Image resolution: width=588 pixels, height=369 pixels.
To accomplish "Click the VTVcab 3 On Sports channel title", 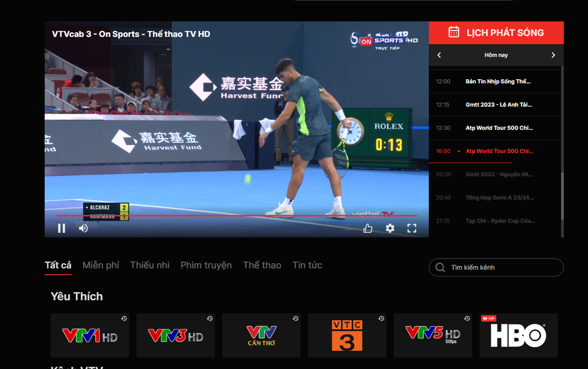I will coord(131,34).
